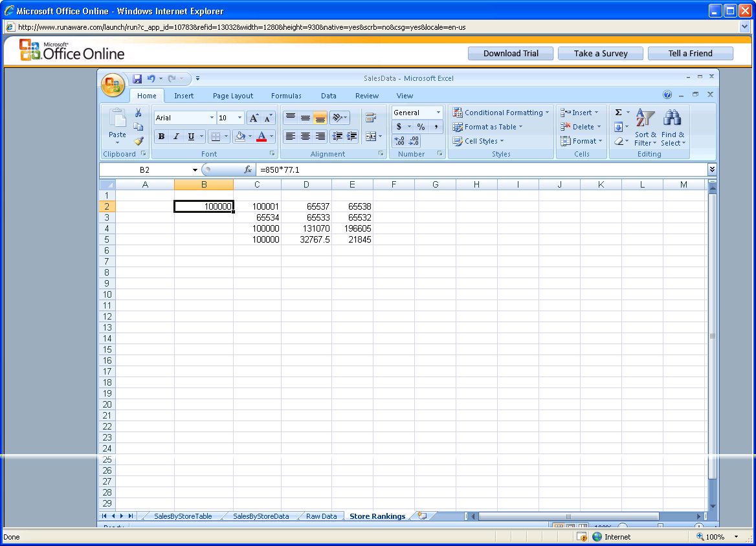This screenshot has width=756, height=546.
Task: Insert AutoSum formula
Action: [619, 113]
